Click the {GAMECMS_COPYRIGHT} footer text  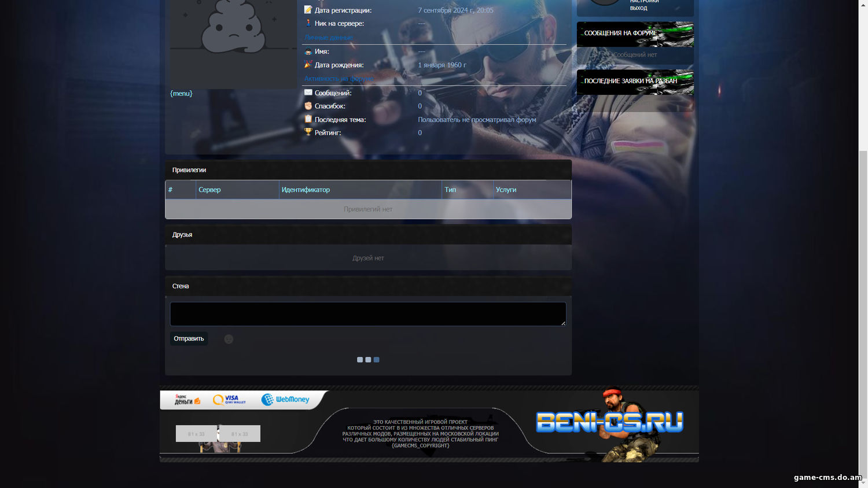tap(421, 446)
